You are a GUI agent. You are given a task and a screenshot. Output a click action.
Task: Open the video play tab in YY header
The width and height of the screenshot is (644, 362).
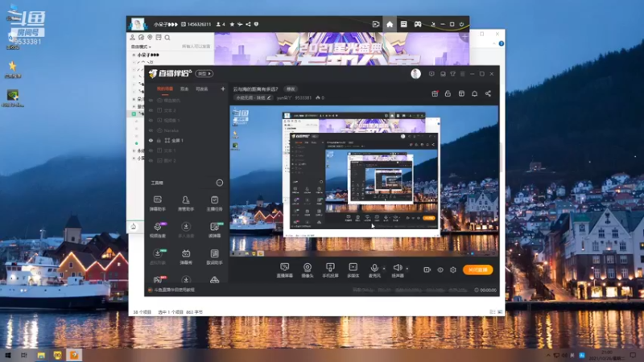375,24
